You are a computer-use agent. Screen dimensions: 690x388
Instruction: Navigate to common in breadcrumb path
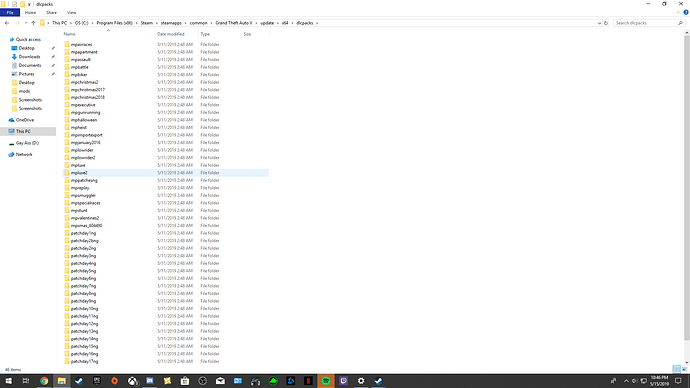click(x=198, y=23)
